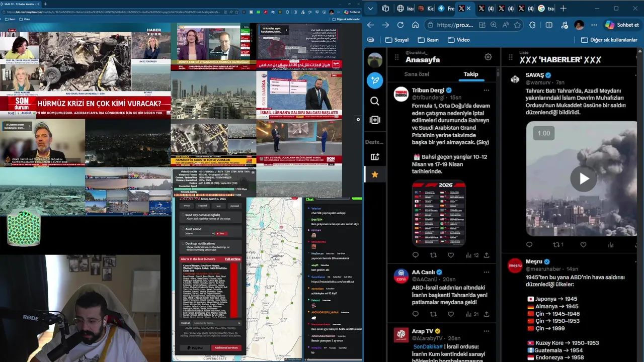This screenshot has height=362, width=644.
Task: Expand the tab actions chevron in right browser
Action: coord(370,8)
